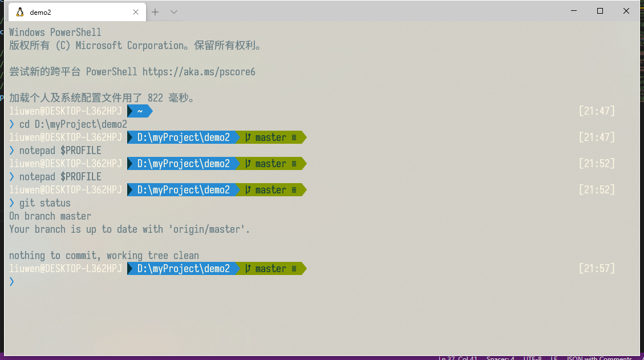Click the home tilde prompt segment
The image size is (644, 360).
click(140, 111)
